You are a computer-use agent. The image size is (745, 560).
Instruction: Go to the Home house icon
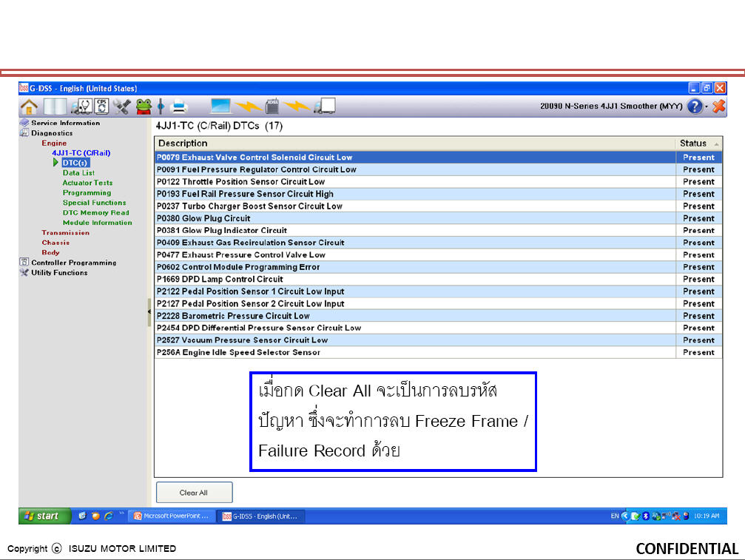coord(29,107)
